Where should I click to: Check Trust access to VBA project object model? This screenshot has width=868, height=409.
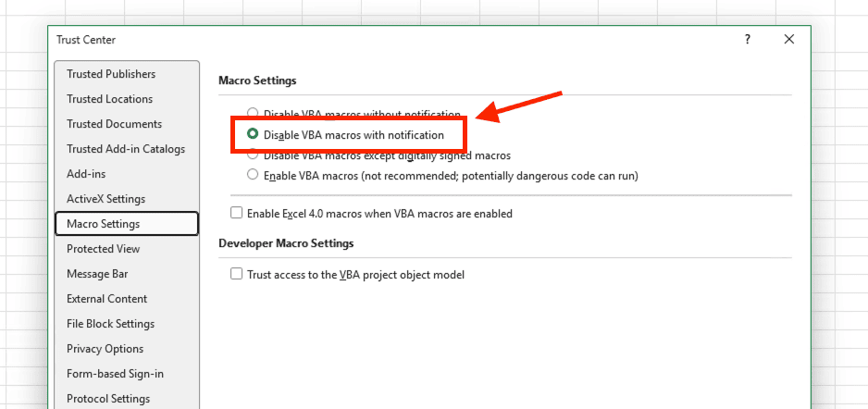pyautogui.click(x=237, y=275)
